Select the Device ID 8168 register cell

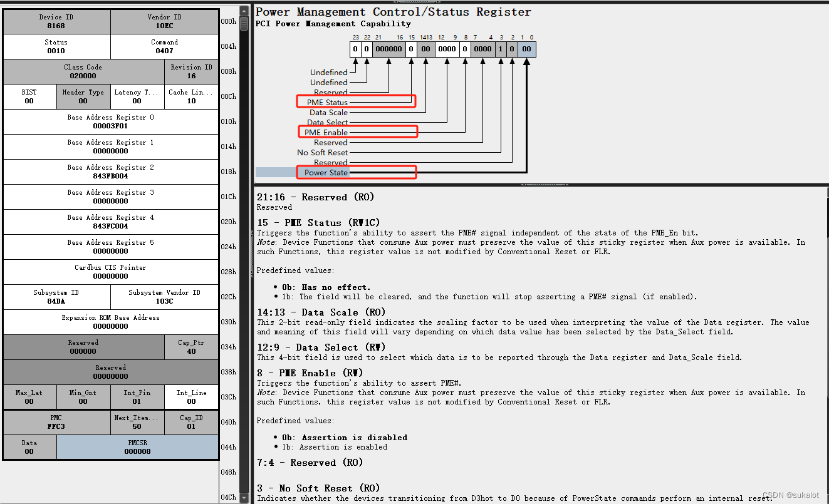click(56, 22)
